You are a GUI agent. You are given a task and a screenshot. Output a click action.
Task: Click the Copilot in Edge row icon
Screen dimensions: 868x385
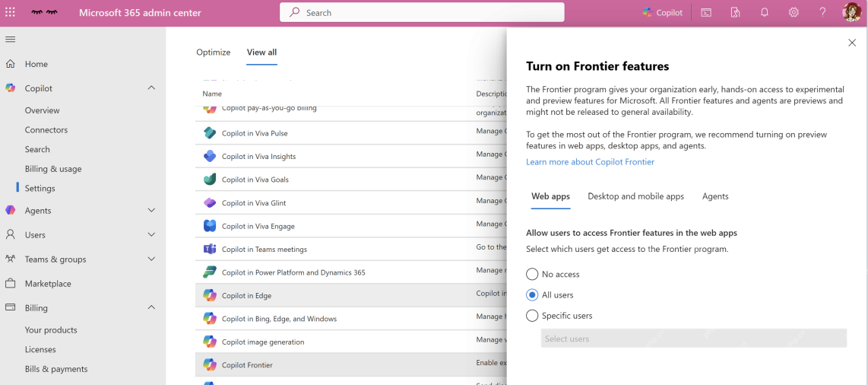(x=210, y=295)
